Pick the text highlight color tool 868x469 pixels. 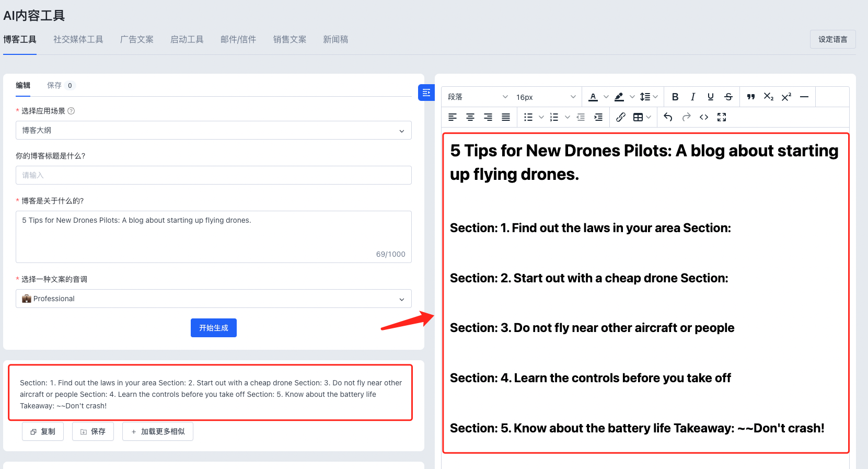619,97
